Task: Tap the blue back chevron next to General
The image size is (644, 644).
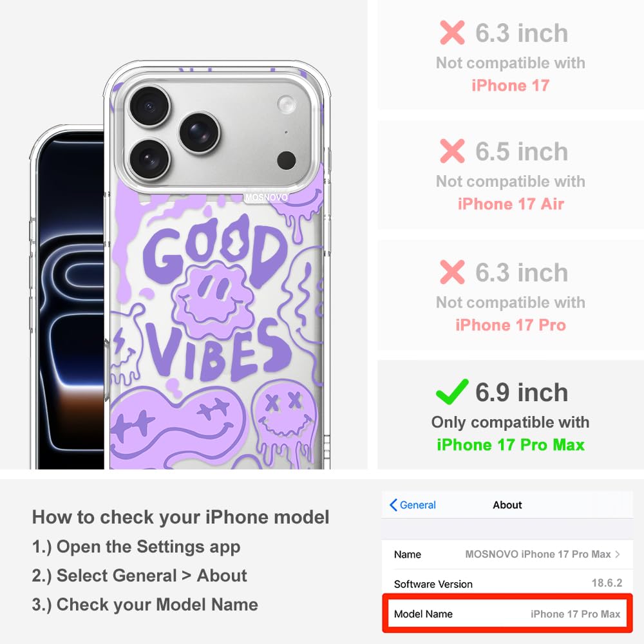Action: [x=393, y=505]
